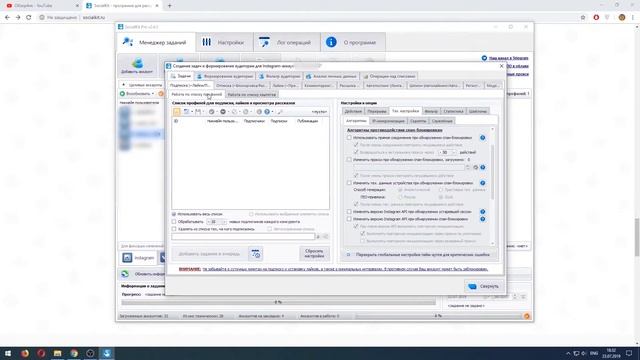Screen dimensions: 640x360
Task: Click the check-mark circle icon in profile toolbar
Action: (x=211, y=111)
